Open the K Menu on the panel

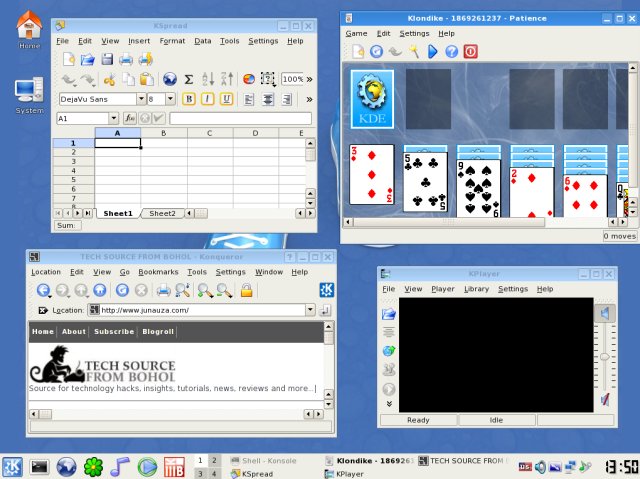pos(13,467)
